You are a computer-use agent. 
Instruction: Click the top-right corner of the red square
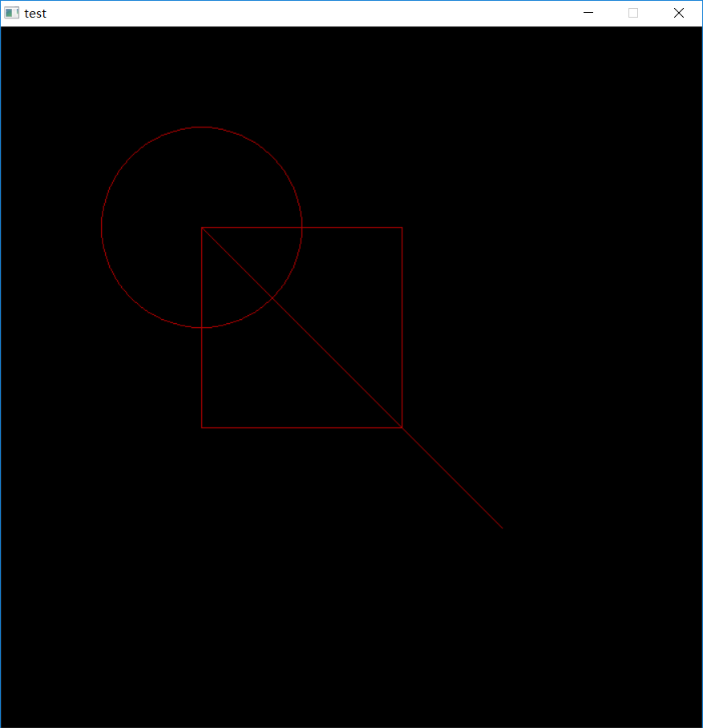tap(401, 228)
